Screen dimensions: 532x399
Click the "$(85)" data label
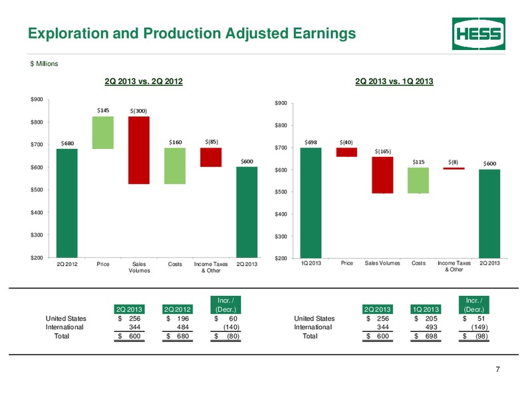211,142
